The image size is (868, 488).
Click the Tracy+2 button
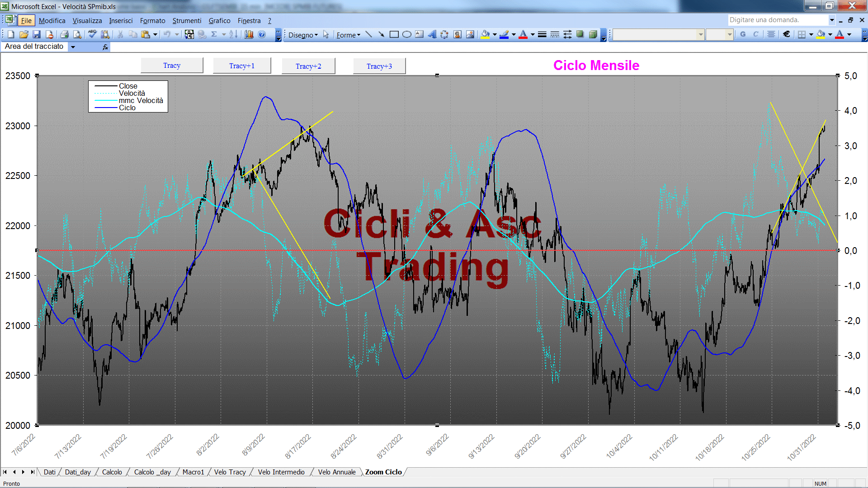pyautogui.click(x=308, y=66)
